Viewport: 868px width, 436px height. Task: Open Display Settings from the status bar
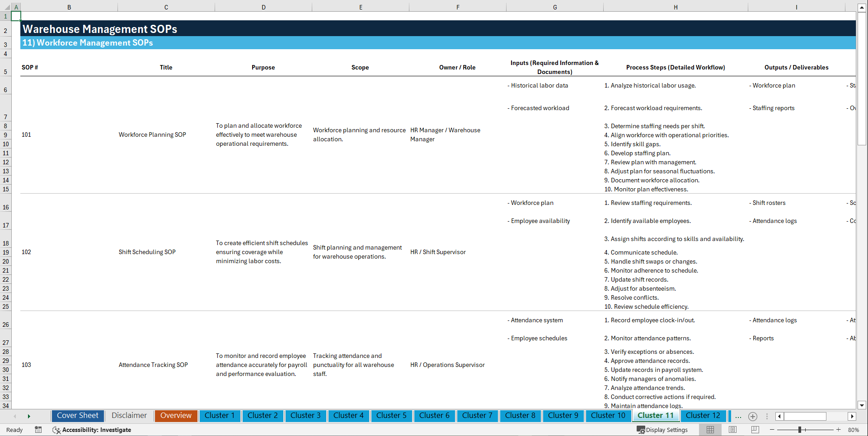[662, 430]
